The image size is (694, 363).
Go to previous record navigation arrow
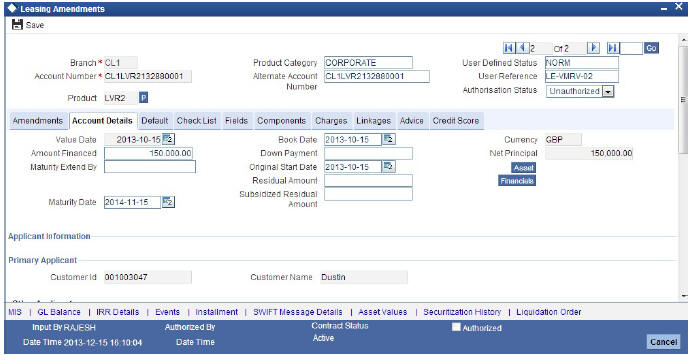coord(523,48)
